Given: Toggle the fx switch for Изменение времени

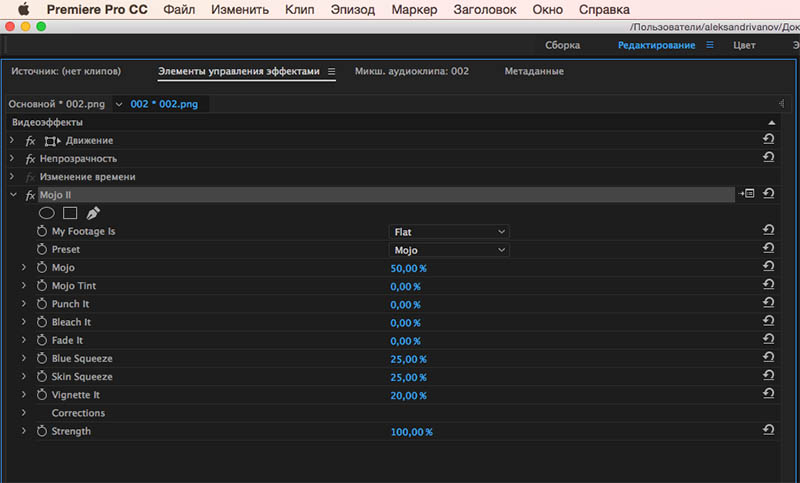Looking at the screenshot, I should click(x=30, y=177).
